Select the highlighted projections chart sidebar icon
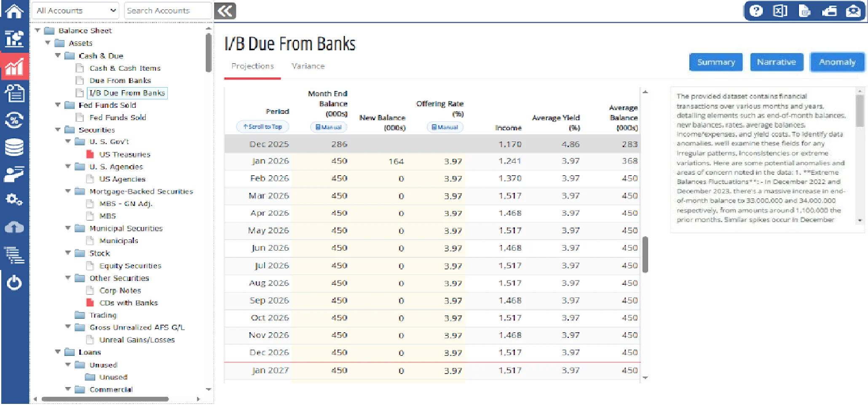Viewport: 868px width, 406px height. (14, 67)
